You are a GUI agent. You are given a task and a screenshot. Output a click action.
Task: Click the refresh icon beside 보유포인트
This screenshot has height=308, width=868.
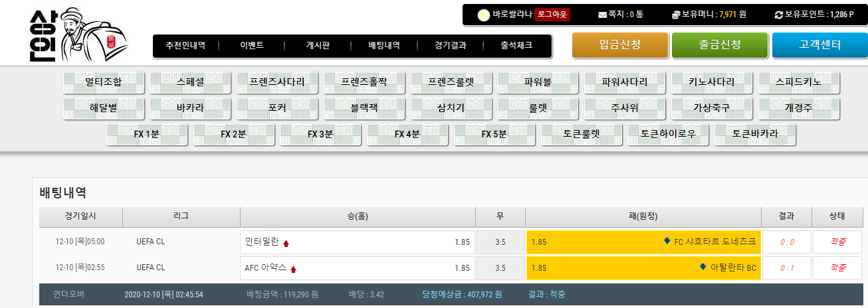[x=779, y=14]
